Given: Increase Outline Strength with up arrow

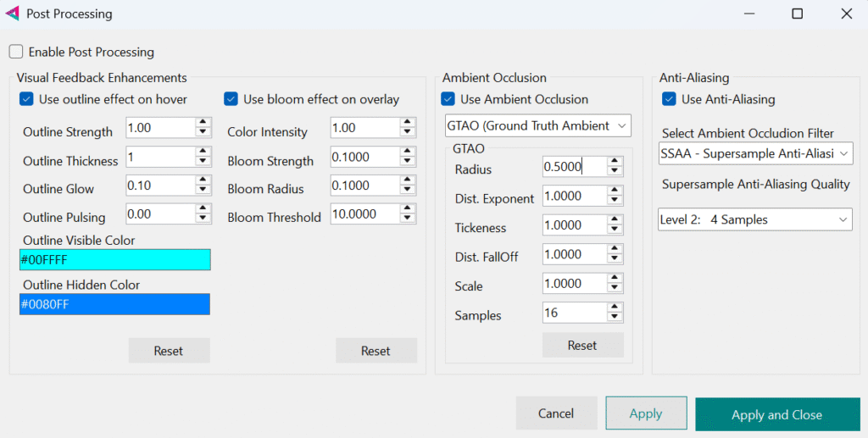Looking at the screenshot, I should pyautogui.click(x=203, y=122).
